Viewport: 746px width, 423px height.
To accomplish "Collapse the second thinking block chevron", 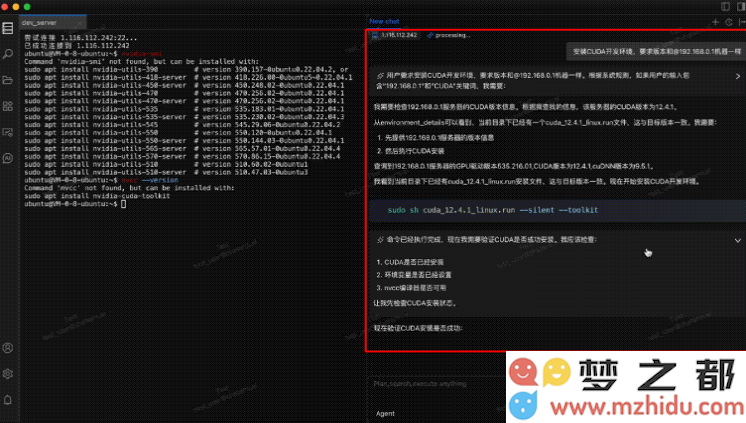I will (738, 240).
